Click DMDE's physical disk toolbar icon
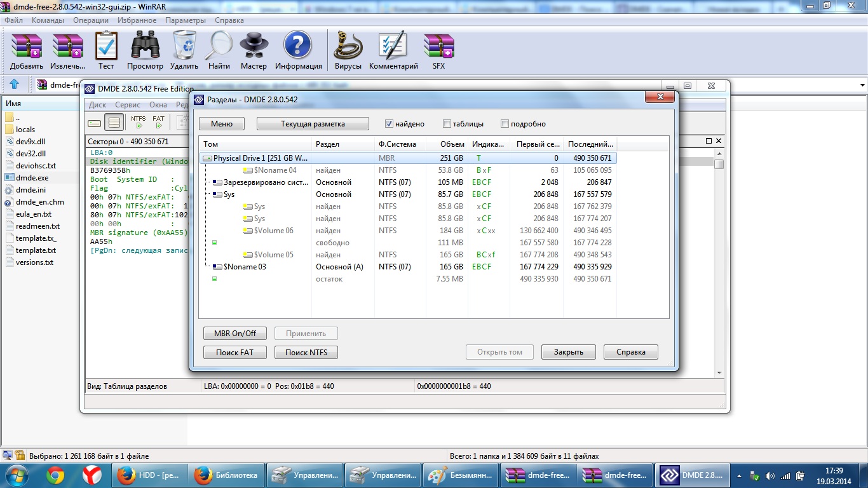 point(94,123)
